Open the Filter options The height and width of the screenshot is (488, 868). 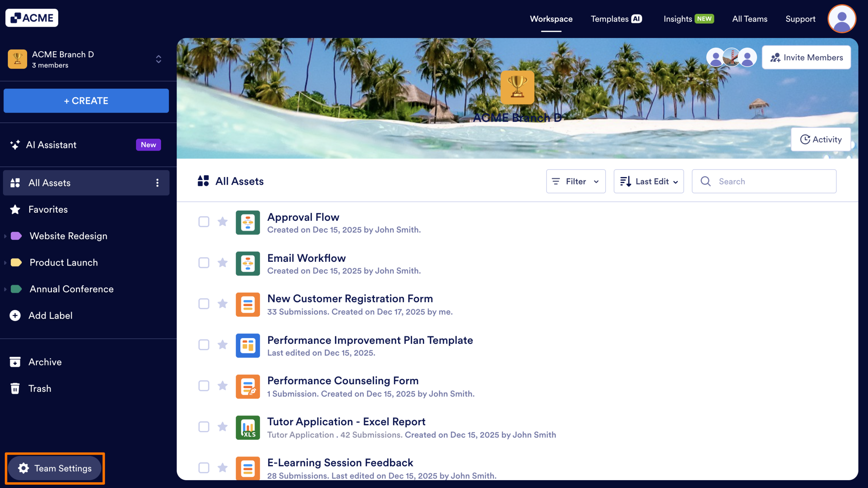coord(575,181)
